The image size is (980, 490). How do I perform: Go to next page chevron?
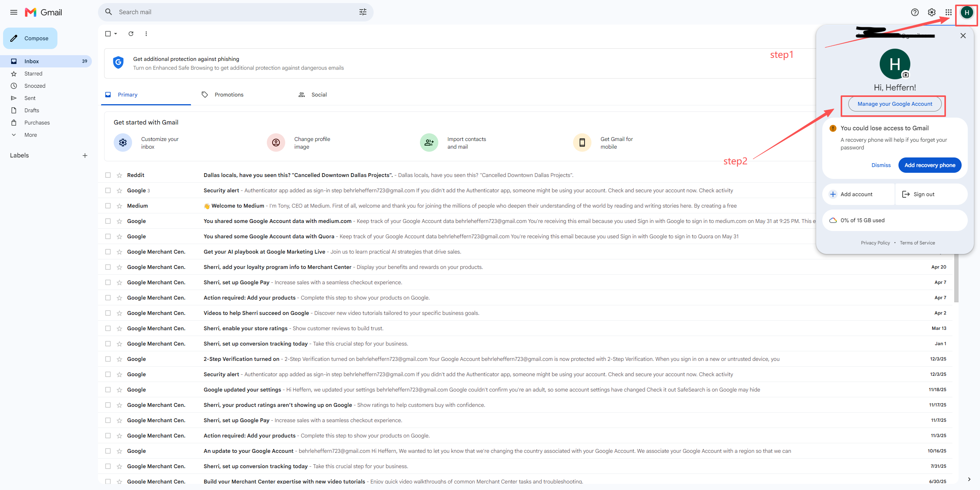point(969,479)
